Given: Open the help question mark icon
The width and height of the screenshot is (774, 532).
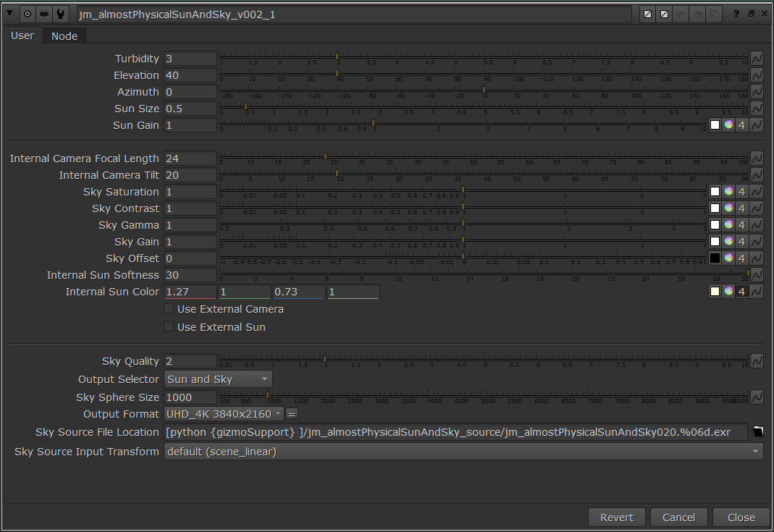Looking at the screenshot, I should tap(736, 14).
